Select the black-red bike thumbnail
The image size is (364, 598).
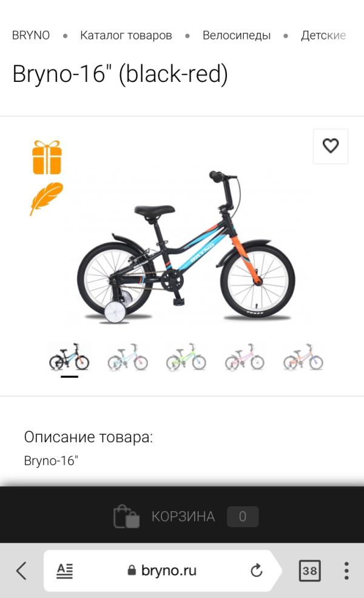[x=69, y=357]
